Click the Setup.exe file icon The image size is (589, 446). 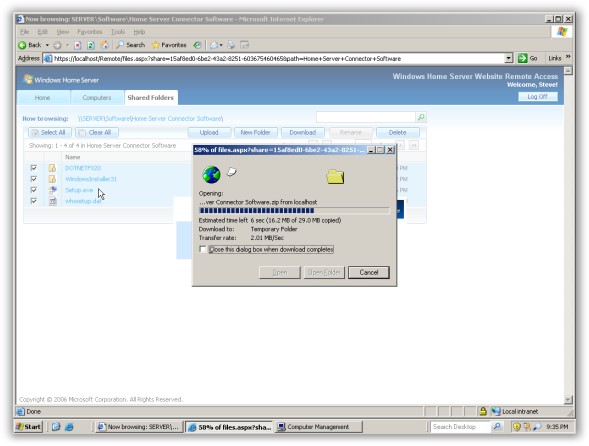click(53, 190)
